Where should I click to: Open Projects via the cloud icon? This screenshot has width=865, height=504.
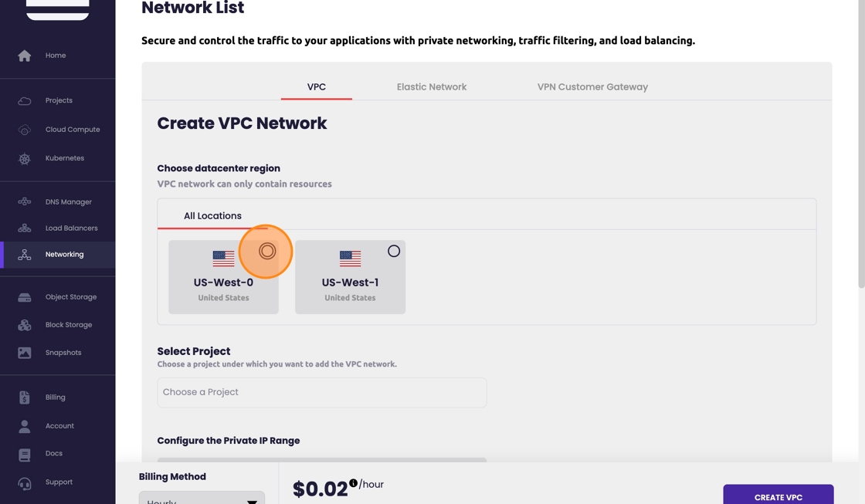[25, 100]
